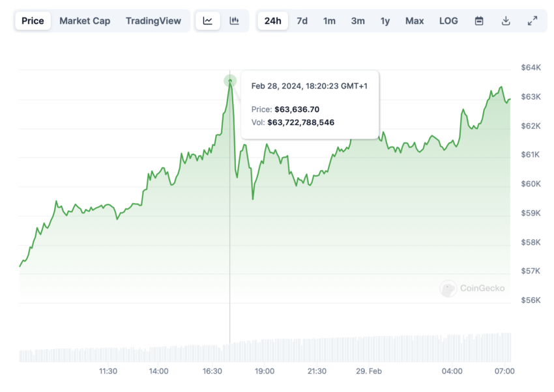Switch to line chart view icon
Image resolution: width=554 pixels, height=392 pixels.
coord(208,21)
